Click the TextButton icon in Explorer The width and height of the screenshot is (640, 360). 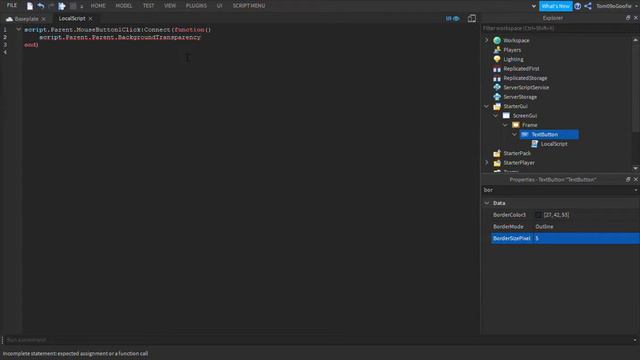pyautogui.click(x=525, y=134)
